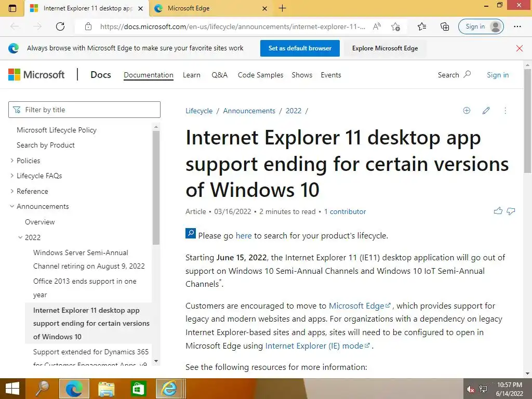Viewport: 532px width, 399px height.
Task: Click the Edit pencil icon
Action: point(486,111)
